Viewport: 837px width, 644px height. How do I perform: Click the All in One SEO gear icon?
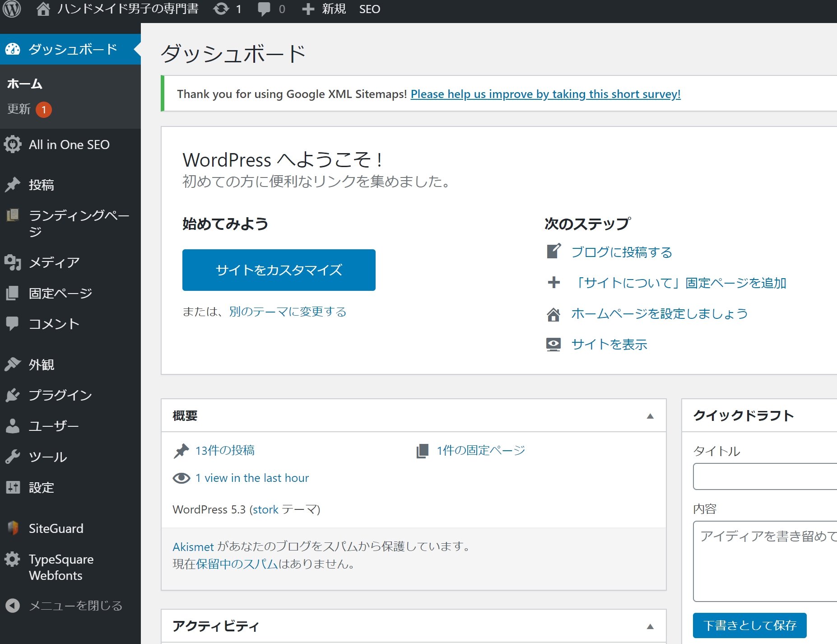click(x=13, y=145)
